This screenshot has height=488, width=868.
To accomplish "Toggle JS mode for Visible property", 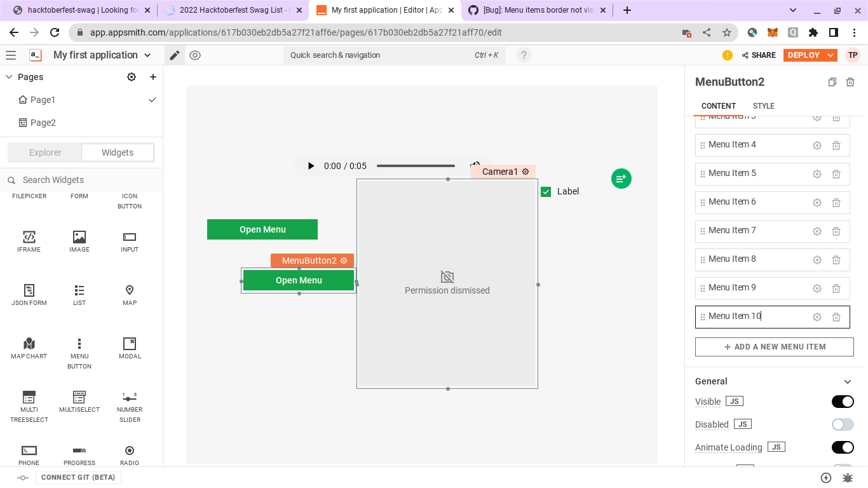I will [735, 401].
